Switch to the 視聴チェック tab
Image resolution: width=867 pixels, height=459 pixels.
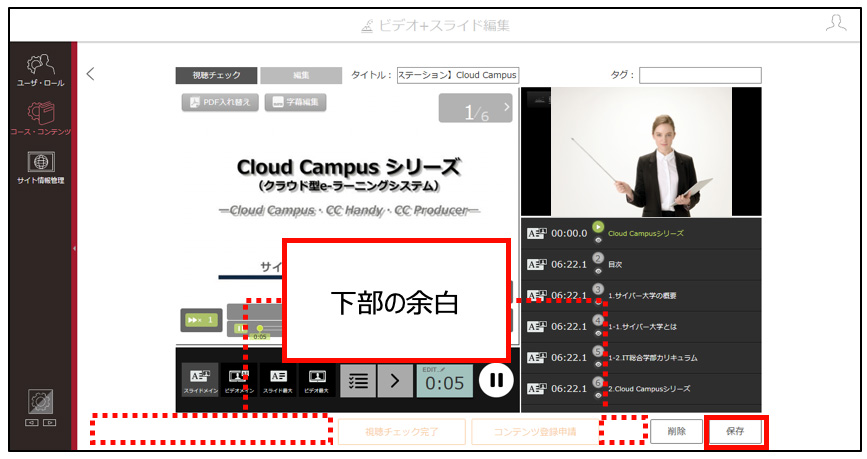[x=216, y=75]
